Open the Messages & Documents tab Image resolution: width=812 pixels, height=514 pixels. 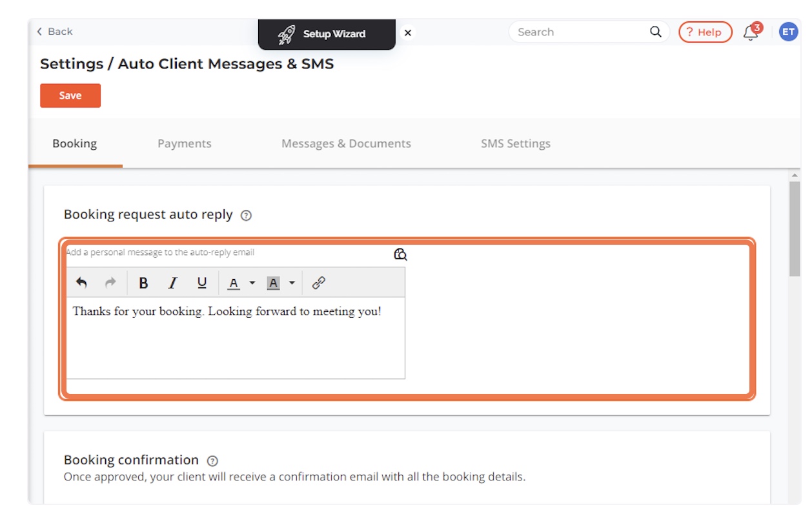coord(346,143)
